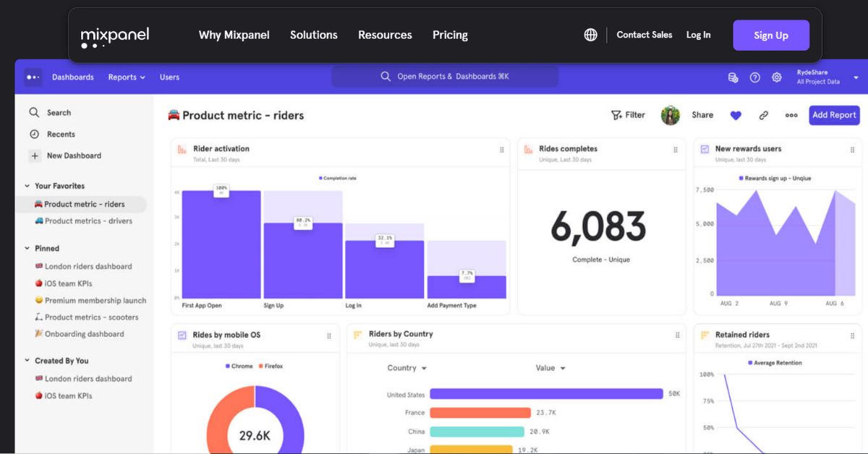Screen dimensions: 868x454
Task: Open pinned London riders dashboard
Action: [83, 267]
